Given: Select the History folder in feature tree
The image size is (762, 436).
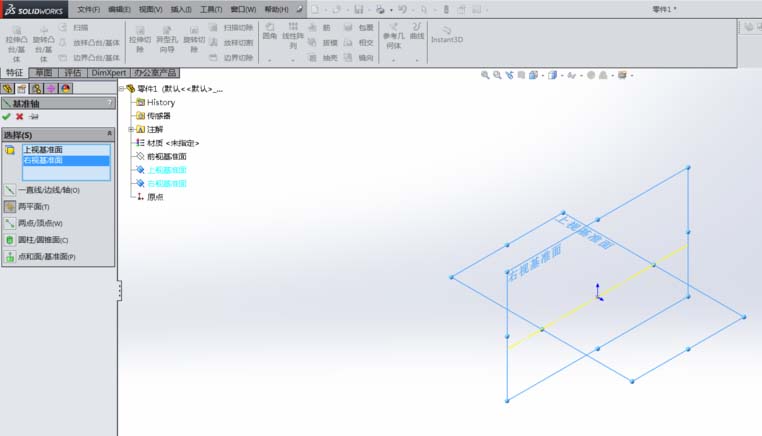Looking at the screenshot, I should [160, 102].
